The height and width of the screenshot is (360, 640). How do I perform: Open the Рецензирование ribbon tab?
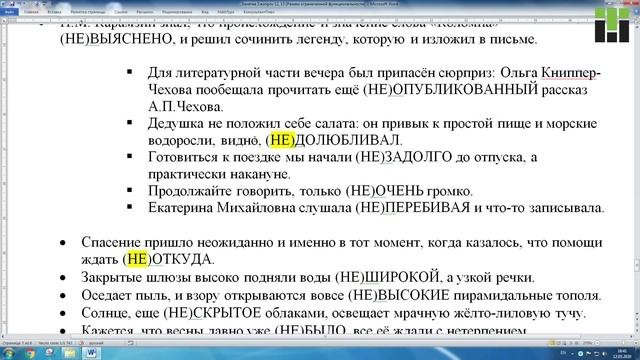(177, 12)
